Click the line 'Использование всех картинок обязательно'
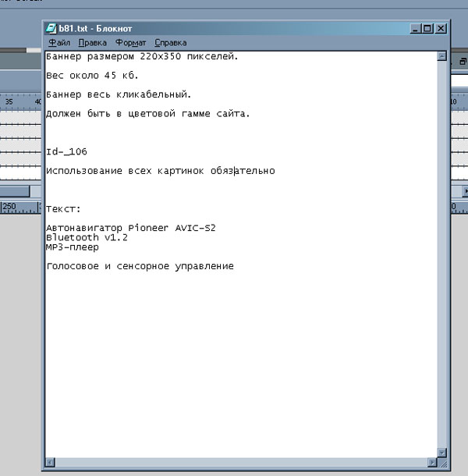 click(x=161, y=171)
